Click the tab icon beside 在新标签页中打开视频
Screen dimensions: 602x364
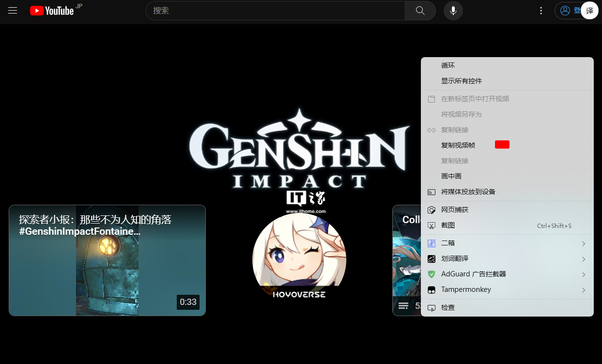point(432,99)
